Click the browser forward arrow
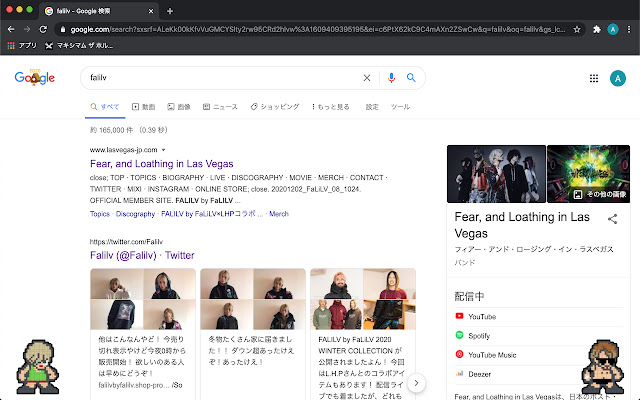Screen dimensions: 640x400 [27, 29]
